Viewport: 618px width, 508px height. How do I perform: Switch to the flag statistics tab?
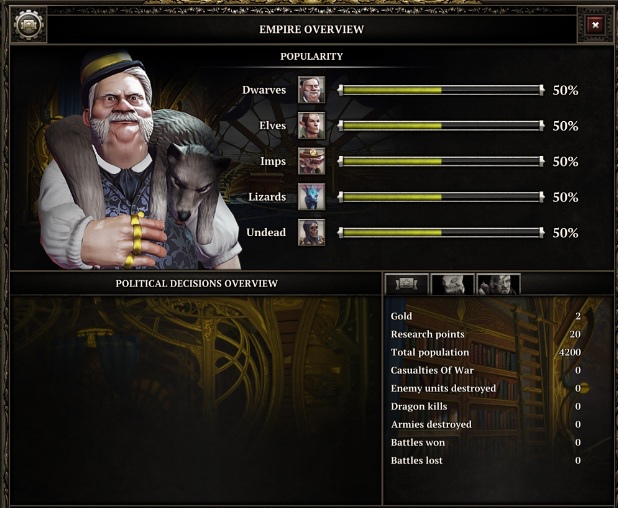coord(406,284)
